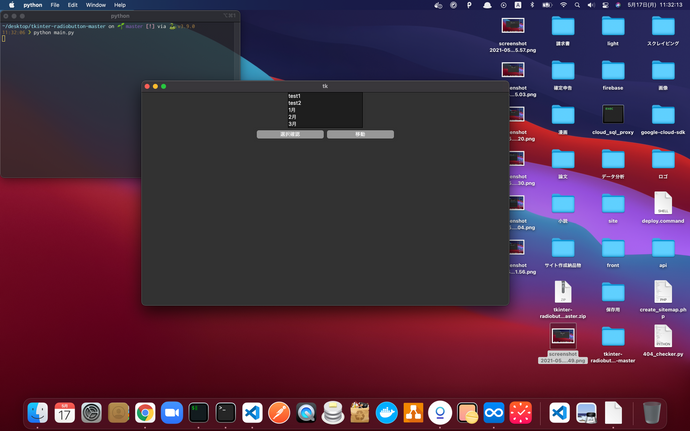Image resolution: width=690 pixels, height=431 pixels.
Task: Open Control Center in the menu bar
Action: pyautogui.click(x=606, y=5)
